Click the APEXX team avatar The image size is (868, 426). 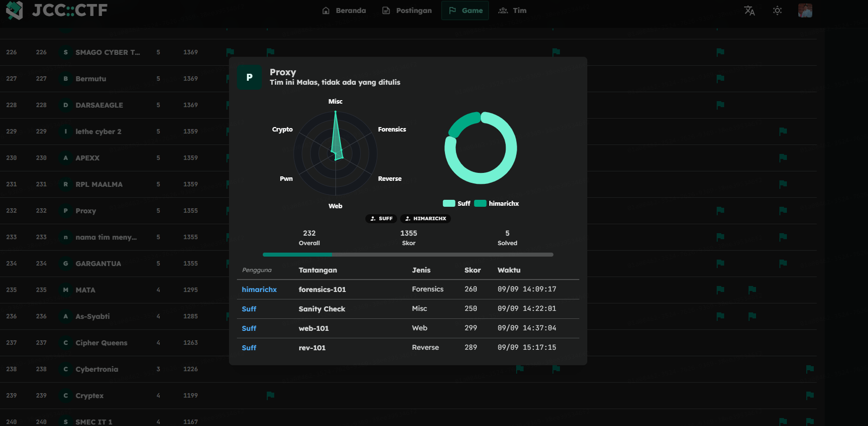pyautogui.click(x=65, y=158)
